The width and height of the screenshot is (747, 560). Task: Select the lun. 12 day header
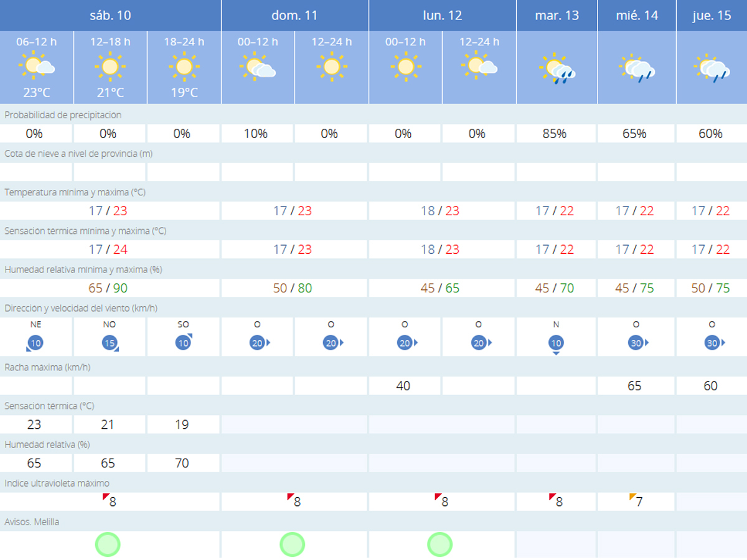tap(443, 15)
